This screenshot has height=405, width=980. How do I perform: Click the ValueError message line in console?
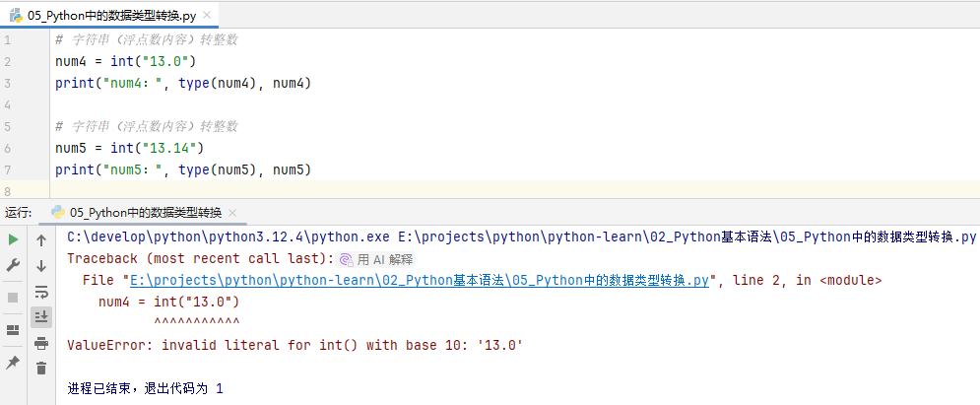(294, 346)
